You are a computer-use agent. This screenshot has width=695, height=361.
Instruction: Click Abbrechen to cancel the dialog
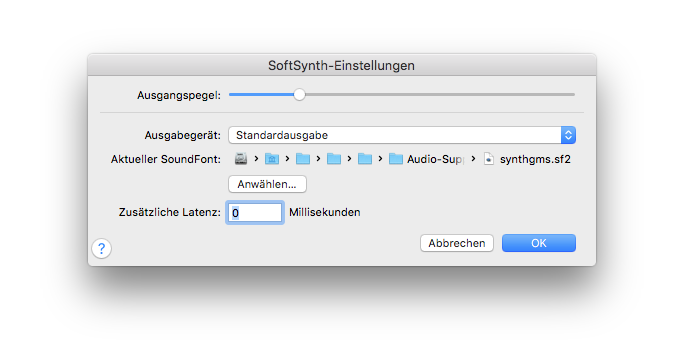pos(457,243)
